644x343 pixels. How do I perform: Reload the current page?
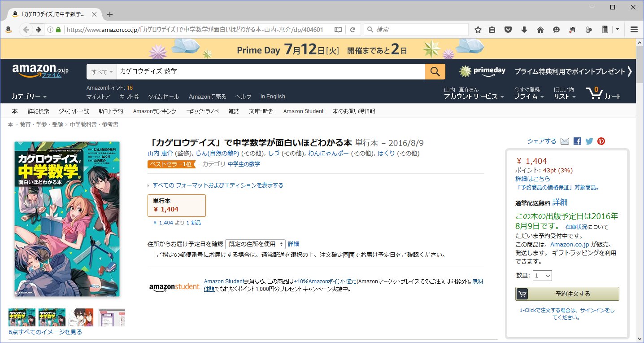pyautogui.click(x=353, y=30)
